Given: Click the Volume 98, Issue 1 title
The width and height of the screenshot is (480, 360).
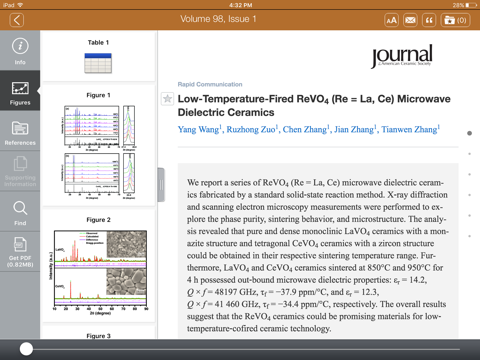Looking at the screenshot, I should coord(218,19).
